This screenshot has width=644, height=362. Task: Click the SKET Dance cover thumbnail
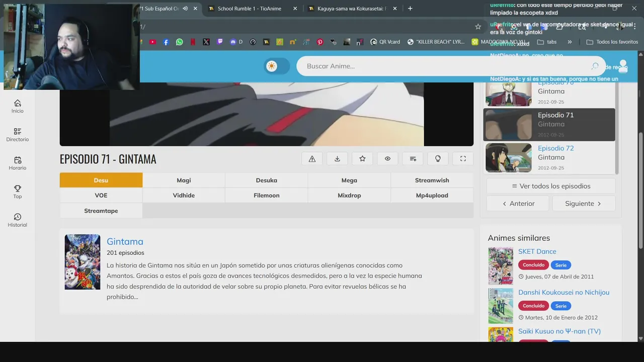click(x=501, y=266)
